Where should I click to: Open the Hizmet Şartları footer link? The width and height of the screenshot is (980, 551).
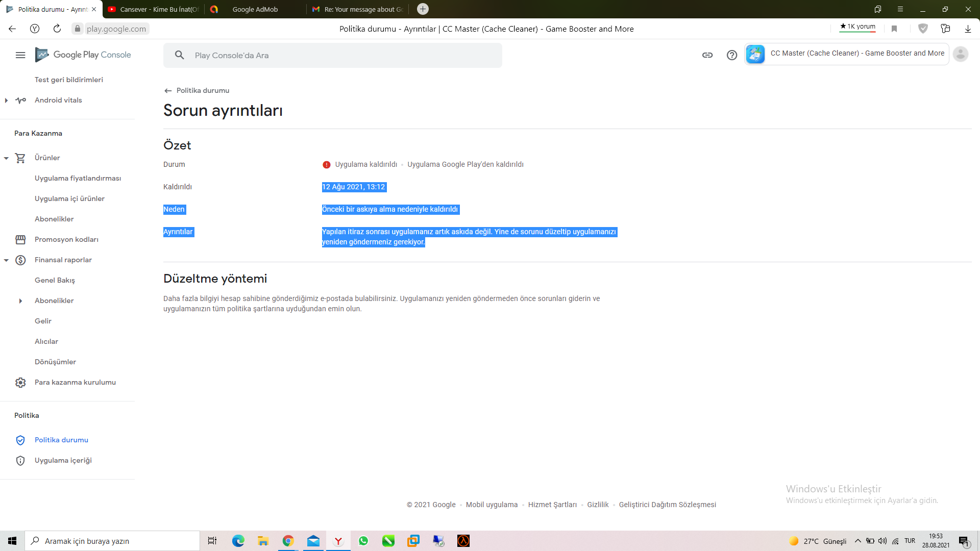coord(552,505)
